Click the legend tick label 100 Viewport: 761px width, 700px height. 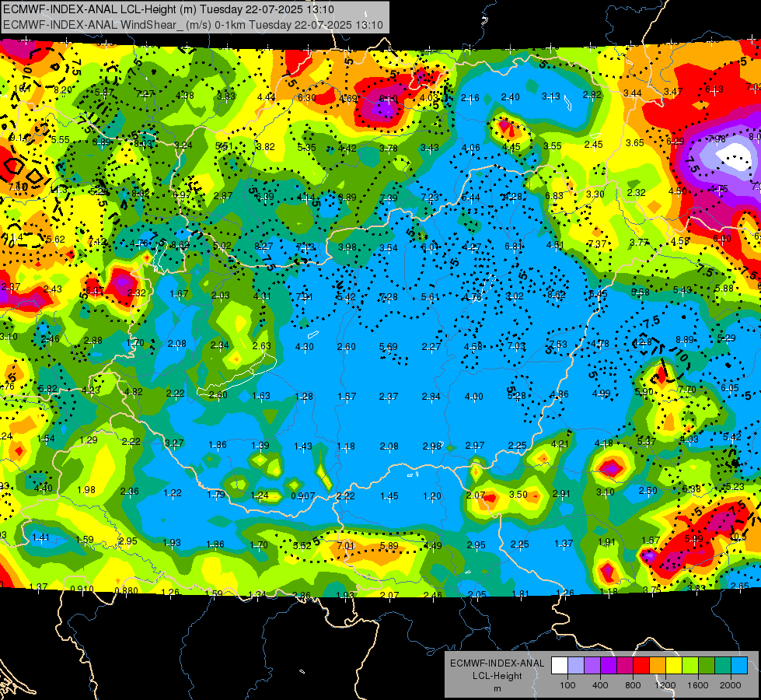(x=567, y=685)
